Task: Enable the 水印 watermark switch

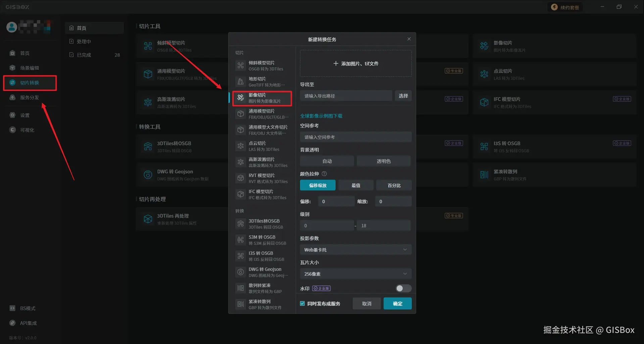Action: pyautogui.click(x=403, y=288)
